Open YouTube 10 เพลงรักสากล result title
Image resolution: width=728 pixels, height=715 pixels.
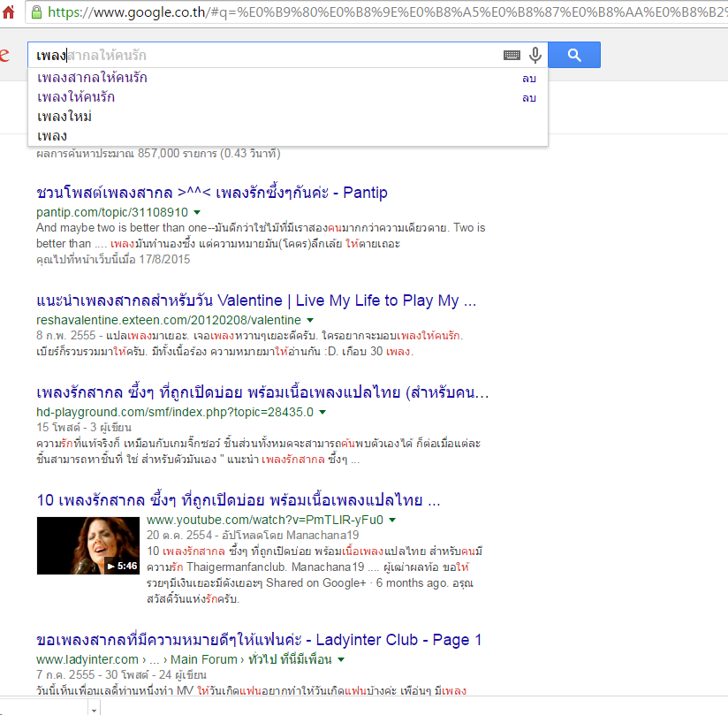tap(239, 500)
